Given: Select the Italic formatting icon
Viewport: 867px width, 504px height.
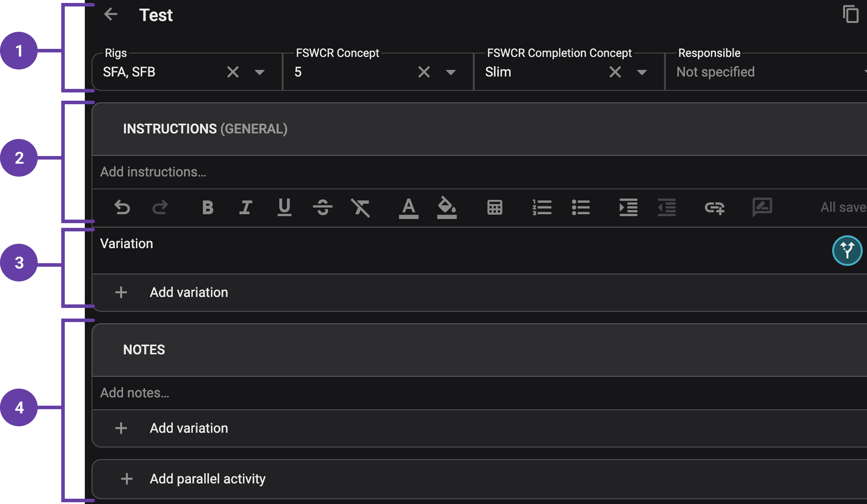Looking at the screenshot, I should pyautogui.click(x=245, y=208).
